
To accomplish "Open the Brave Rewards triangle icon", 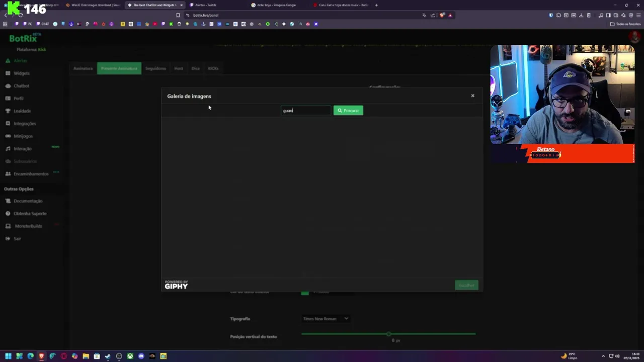I will pos(450,15).
